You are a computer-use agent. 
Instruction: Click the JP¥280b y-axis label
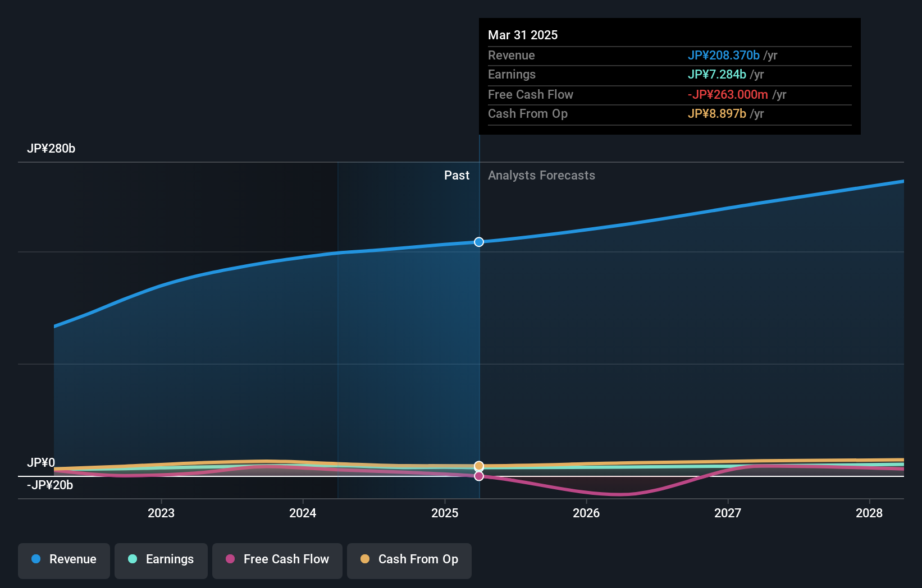(51, 149)
